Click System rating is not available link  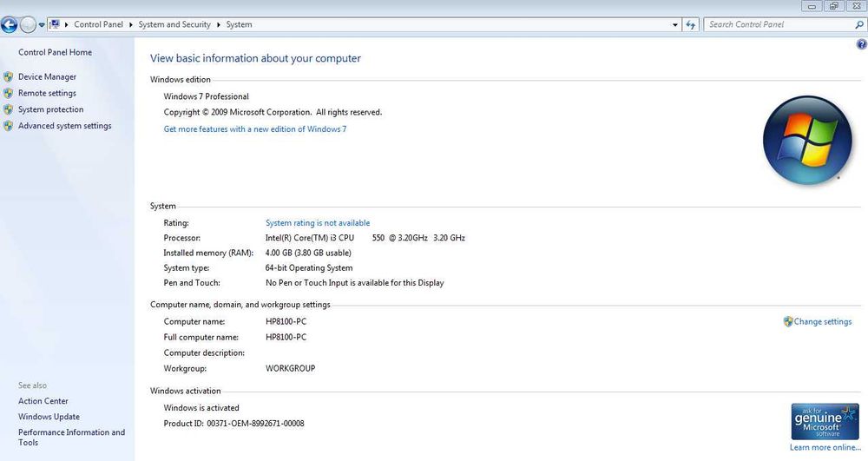coord(318,223)
